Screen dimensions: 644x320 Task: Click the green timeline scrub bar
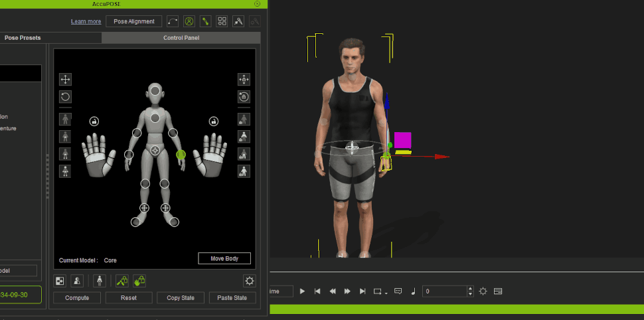[457, 309]
